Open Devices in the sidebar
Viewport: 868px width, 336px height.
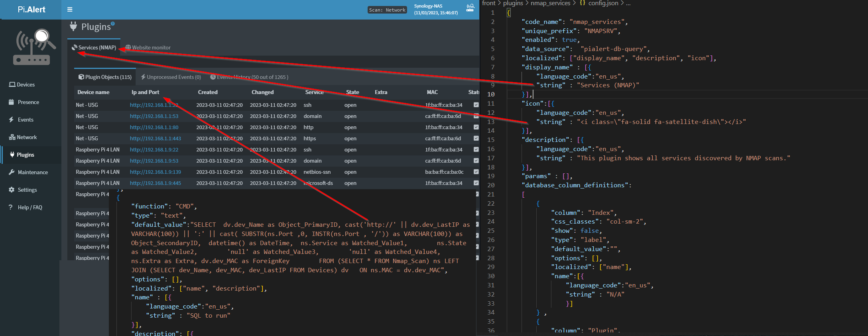click(22, 84)
